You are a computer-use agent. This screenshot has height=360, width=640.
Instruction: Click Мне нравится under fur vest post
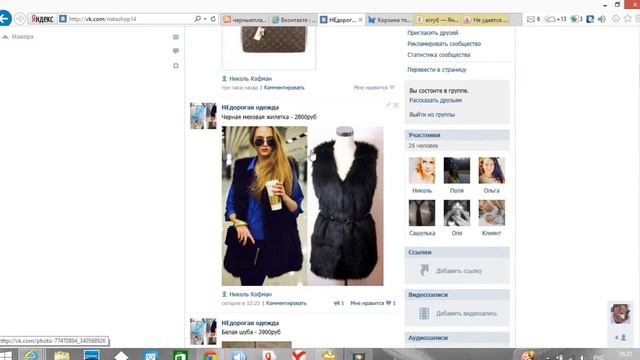tap(373, 303)
